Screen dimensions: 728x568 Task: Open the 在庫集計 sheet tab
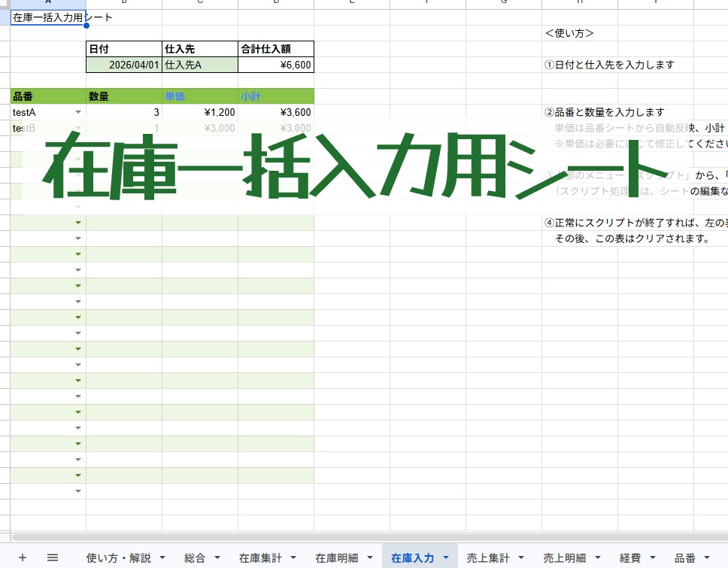pyautogui.click(x=260, y=557)
